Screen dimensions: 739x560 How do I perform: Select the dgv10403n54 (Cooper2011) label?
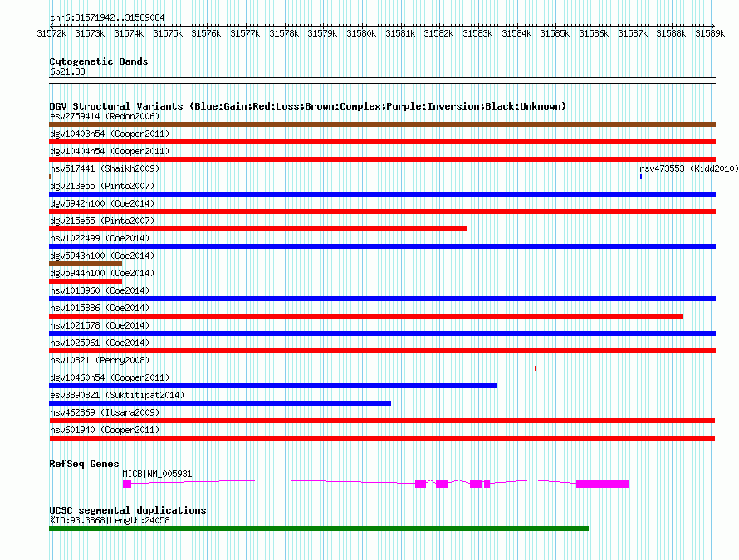point(110,134)
